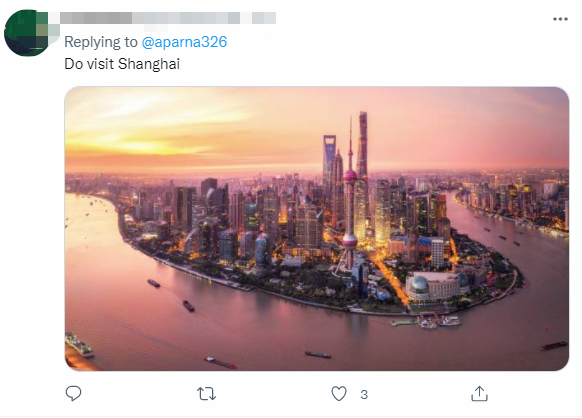Retweet using the retweet arrows icon

206,394
